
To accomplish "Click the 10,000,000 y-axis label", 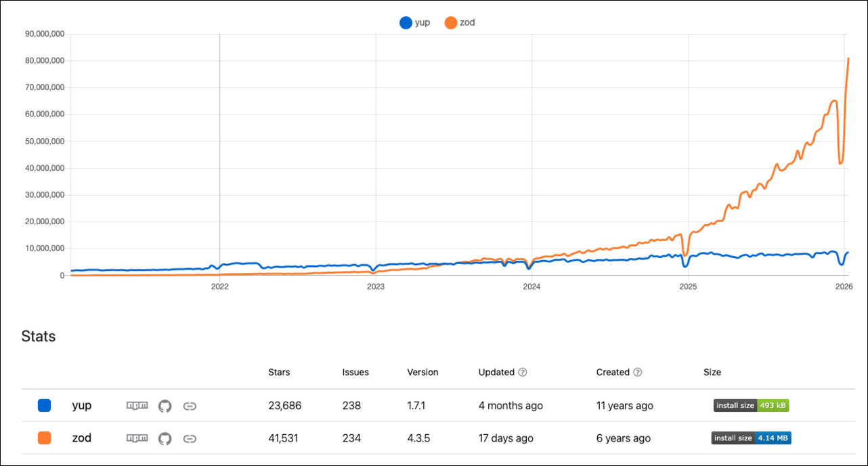I will (x=44, y=249).
